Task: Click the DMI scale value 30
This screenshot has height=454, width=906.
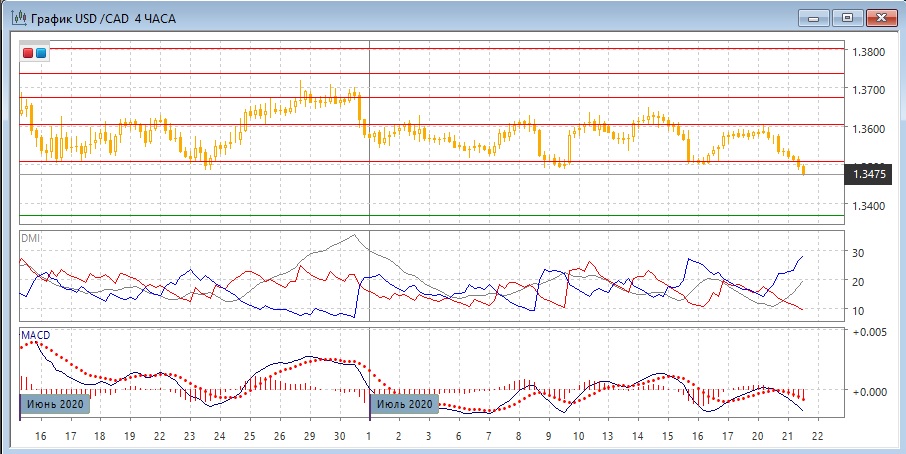Action: (856, 254)
